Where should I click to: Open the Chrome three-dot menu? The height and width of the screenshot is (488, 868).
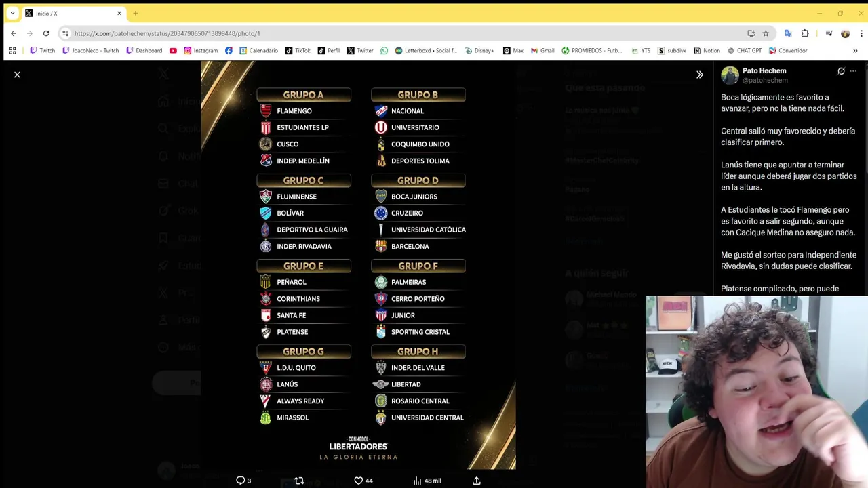click(x=861, y=33)
